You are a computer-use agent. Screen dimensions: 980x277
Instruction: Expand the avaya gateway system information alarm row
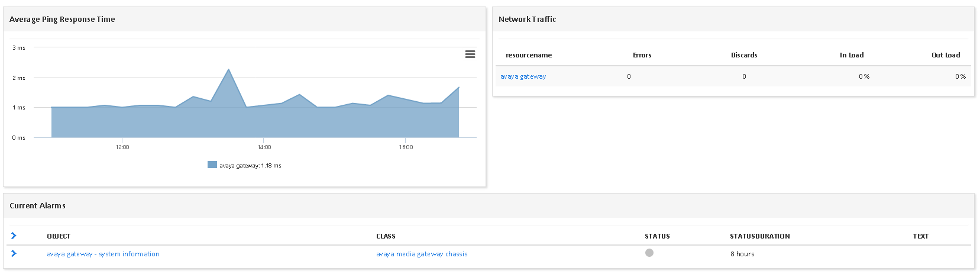[14, 253]
